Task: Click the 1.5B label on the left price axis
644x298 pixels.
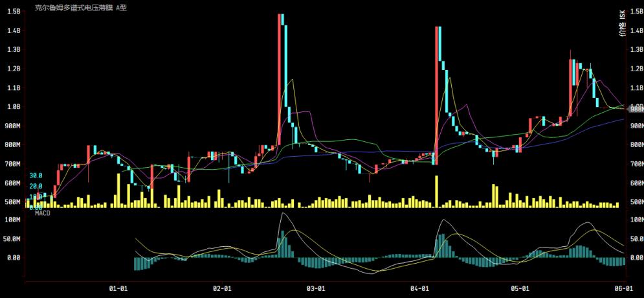Action: 14,12
